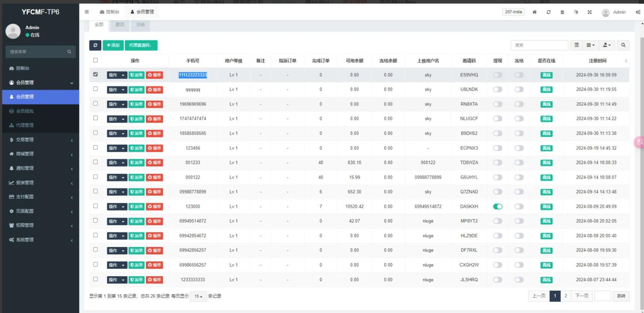Click the green 添加 button
The image size is (644, 313).
(x=113, y=45)
